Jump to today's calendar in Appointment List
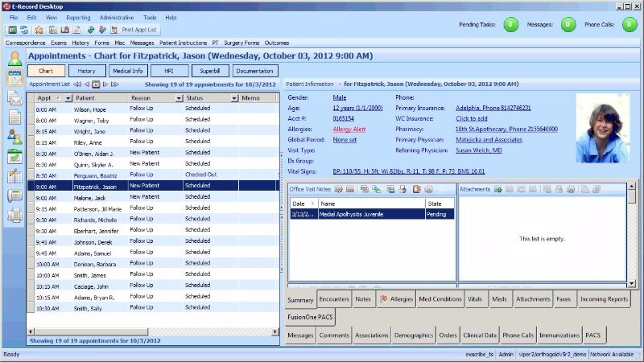The height and width of the screenshot is (362, 644). 96,84
